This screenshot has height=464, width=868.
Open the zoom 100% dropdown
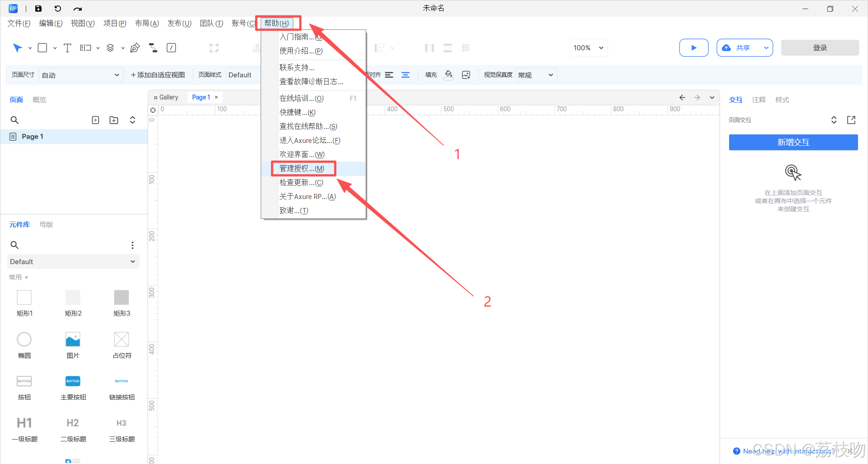[x=589, y=47]
